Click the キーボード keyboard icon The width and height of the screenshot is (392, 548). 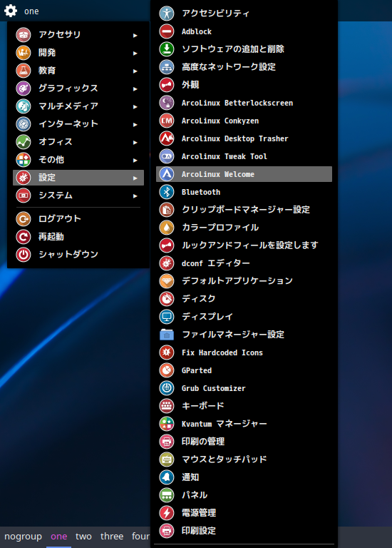167,406
